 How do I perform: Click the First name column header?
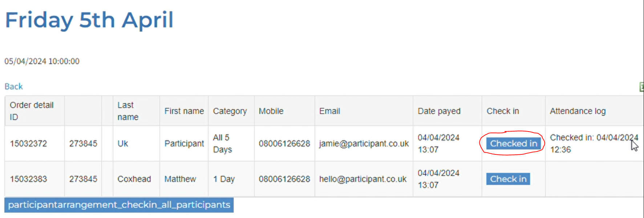click(184, 111)
